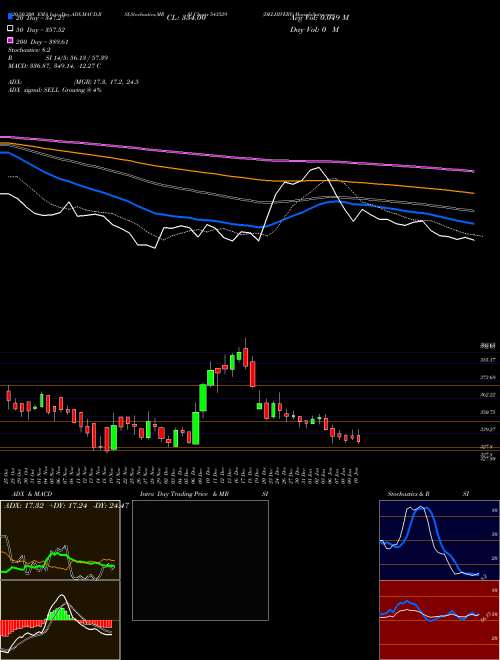Select the '200 Day = 389.61' label
This screenshot has width=500, height=660.
click(x=43, y=42)
